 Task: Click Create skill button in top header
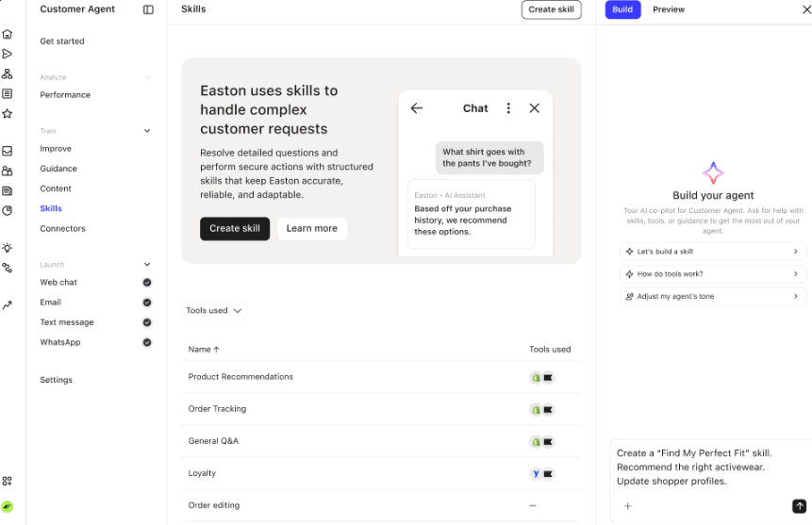(551, 9)
